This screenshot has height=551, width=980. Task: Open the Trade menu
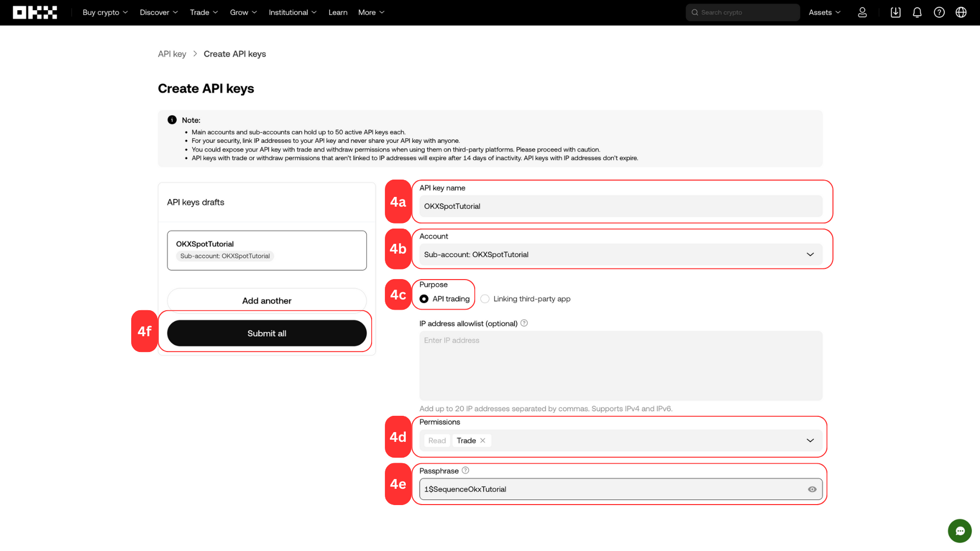coord(204,12)
